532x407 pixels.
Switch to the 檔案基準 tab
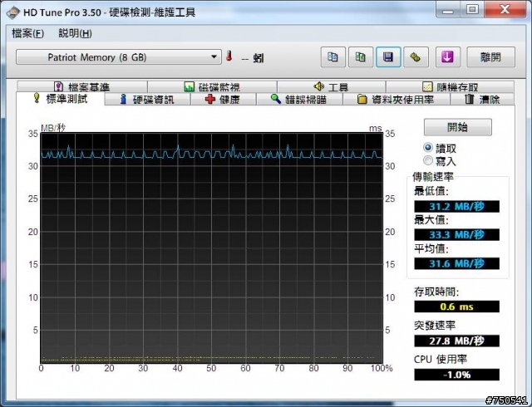pos(82,87)
